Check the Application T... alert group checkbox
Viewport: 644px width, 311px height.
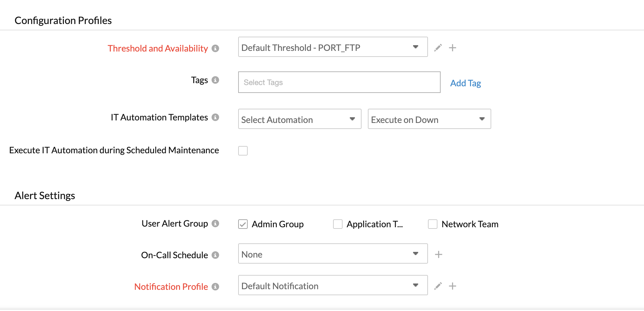(338, 224)
